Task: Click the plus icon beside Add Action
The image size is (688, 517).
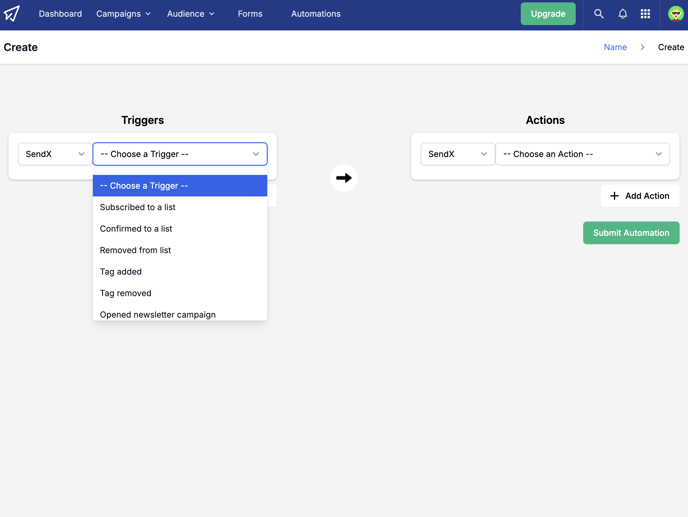Action: tap(614, 196)
